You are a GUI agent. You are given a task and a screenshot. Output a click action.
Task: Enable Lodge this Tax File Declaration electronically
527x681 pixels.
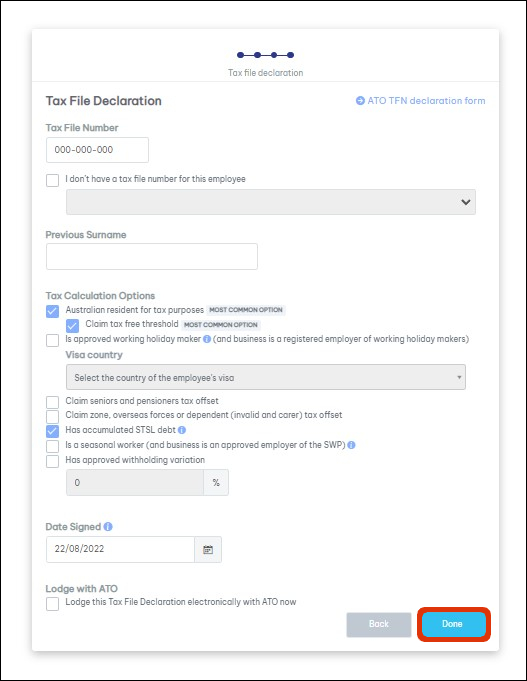(53, 604)
